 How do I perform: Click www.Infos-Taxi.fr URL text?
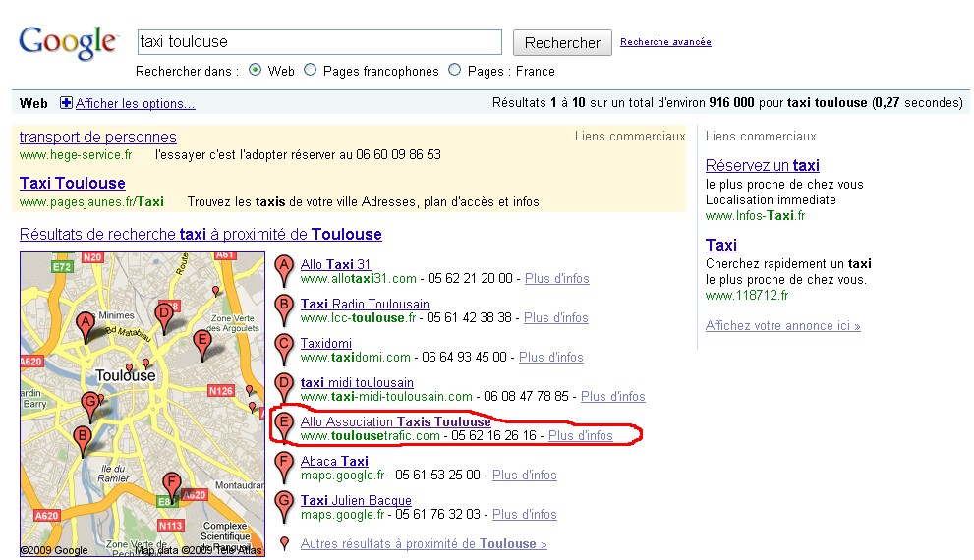756,215
